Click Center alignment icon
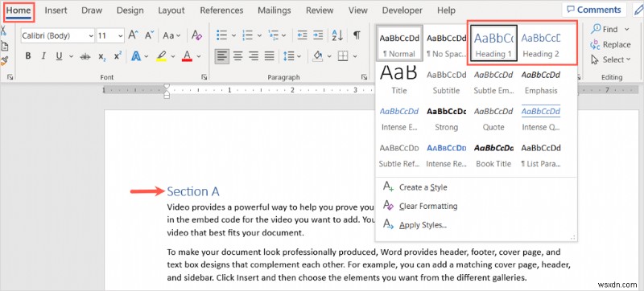644x291 pixels. pos(237,56)
